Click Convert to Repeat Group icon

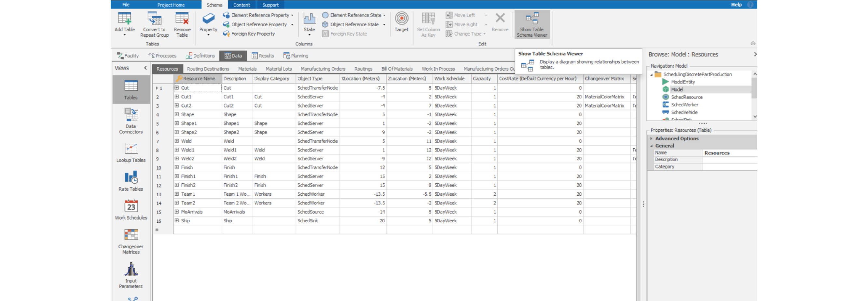(x=154, y=19)
